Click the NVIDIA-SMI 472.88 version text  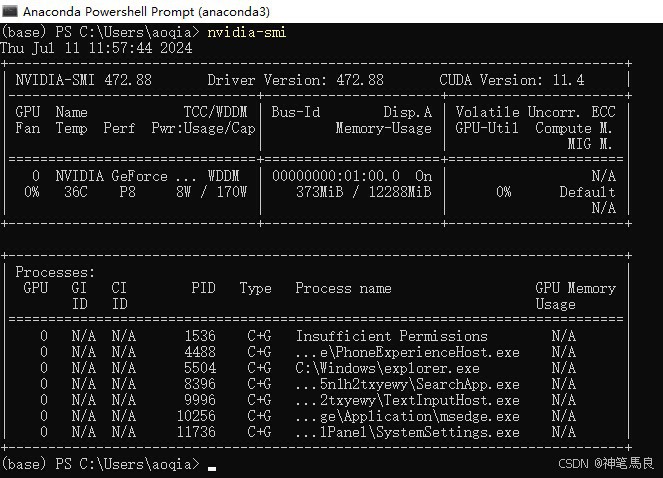coord(83,80)
